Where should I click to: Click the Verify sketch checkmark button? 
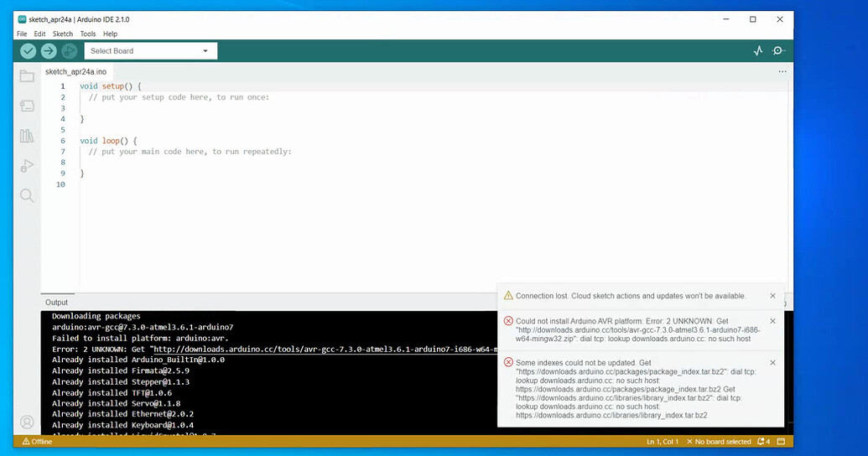[29, 51]
